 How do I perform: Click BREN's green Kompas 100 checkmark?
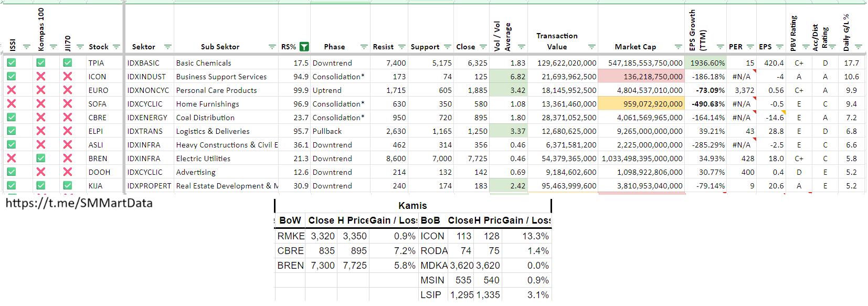point(40,159)
